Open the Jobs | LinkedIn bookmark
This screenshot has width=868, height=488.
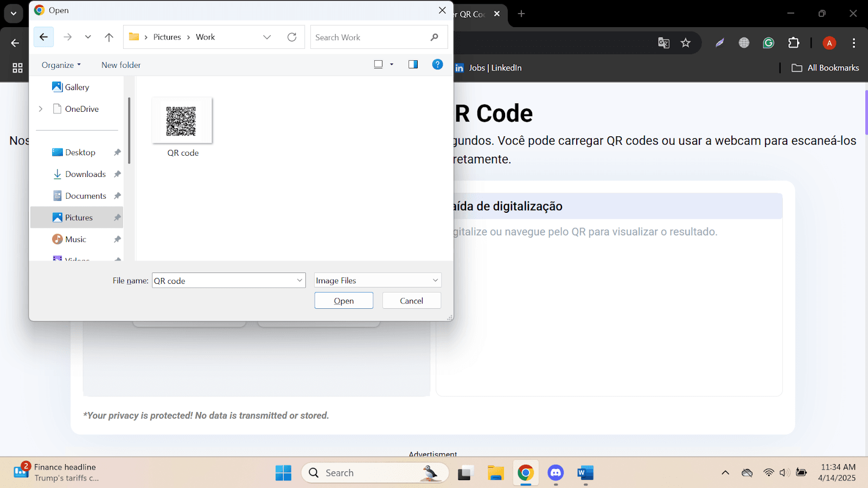[x=488, y=68]
